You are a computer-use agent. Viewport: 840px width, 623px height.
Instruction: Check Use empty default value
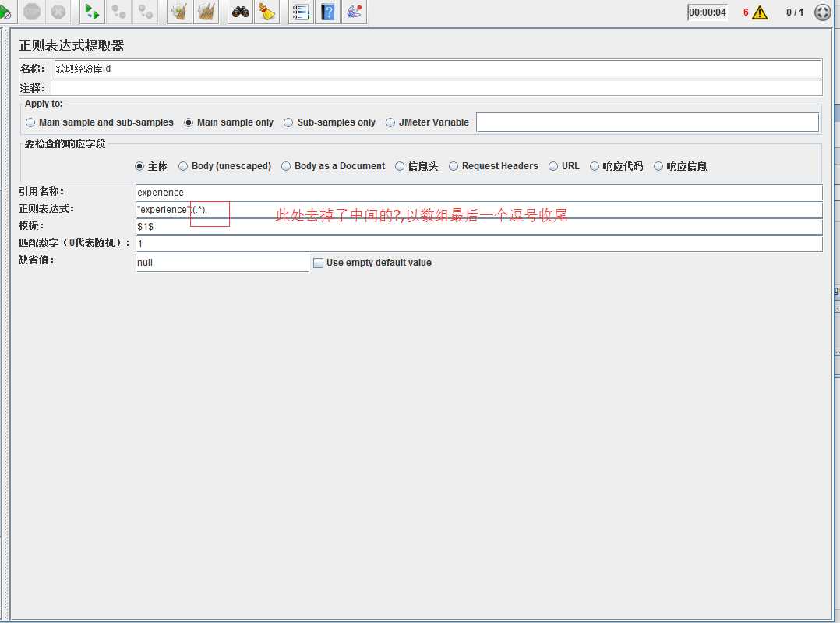372,263
